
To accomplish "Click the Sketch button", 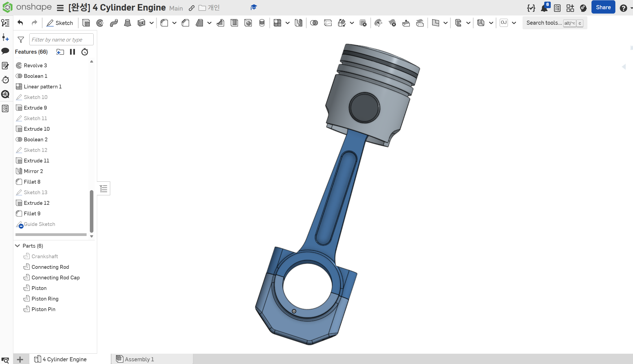I will 60,23.
